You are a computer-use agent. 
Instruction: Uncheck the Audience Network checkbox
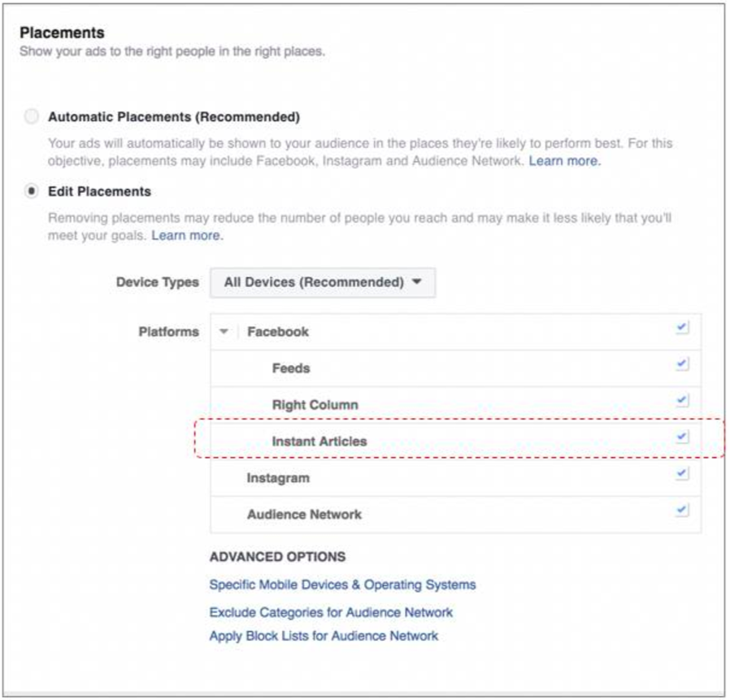682,510
